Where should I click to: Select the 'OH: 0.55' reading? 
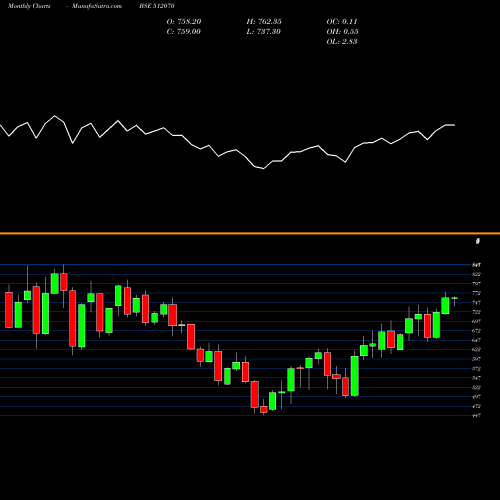pyautogui.click(x=342, y=32)
